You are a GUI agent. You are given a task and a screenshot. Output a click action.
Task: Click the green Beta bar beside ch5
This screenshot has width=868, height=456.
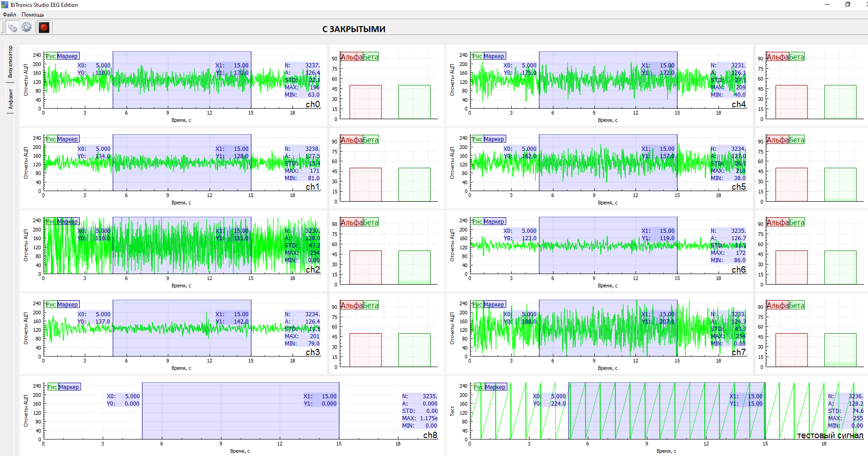840,185
